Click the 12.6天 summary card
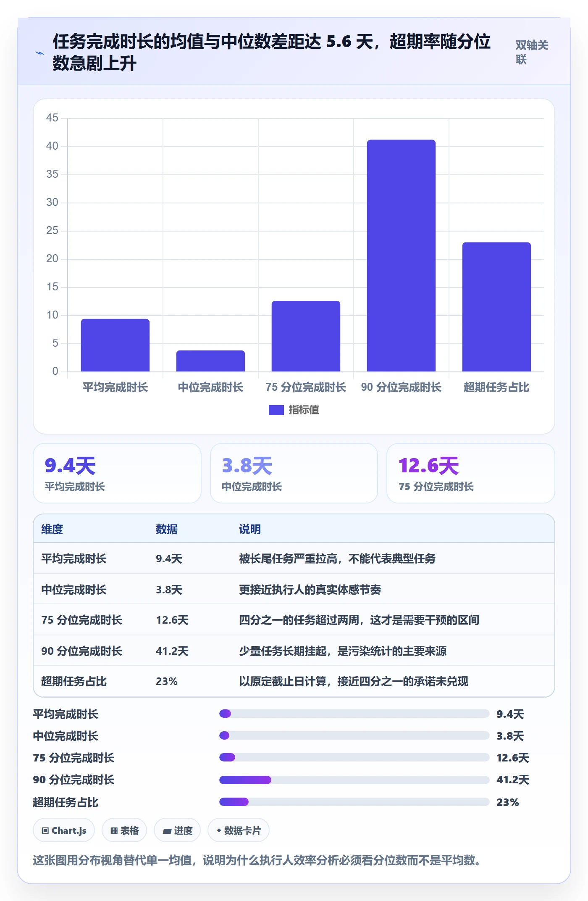This screenshot has width=588, height=901. 471,473
